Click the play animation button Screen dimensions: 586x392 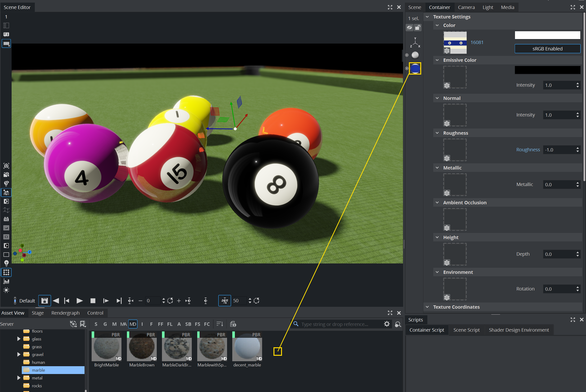pos(80,301)
